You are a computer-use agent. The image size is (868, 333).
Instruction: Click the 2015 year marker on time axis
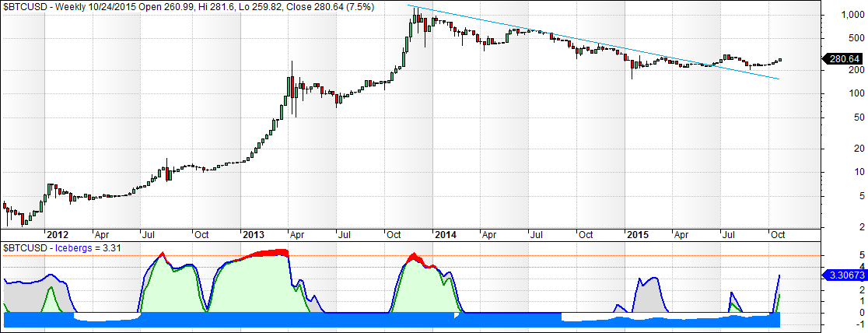pos(638,233)
